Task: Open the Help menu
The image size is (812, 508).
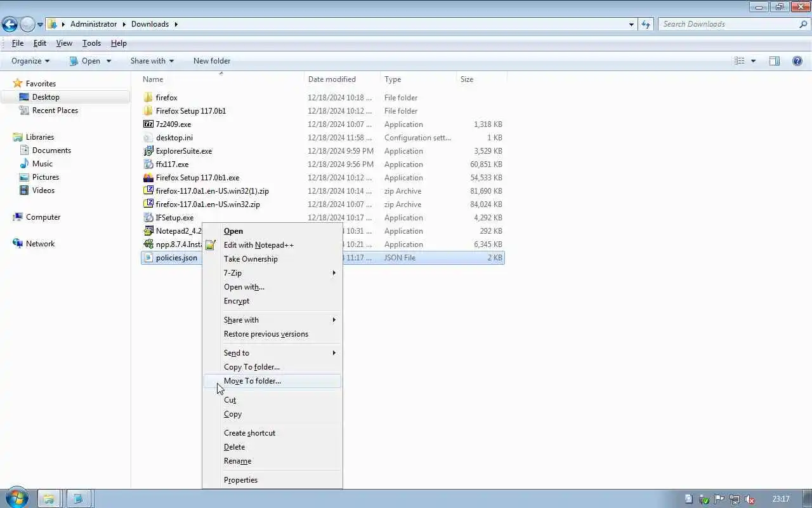Action: (119, 43)
